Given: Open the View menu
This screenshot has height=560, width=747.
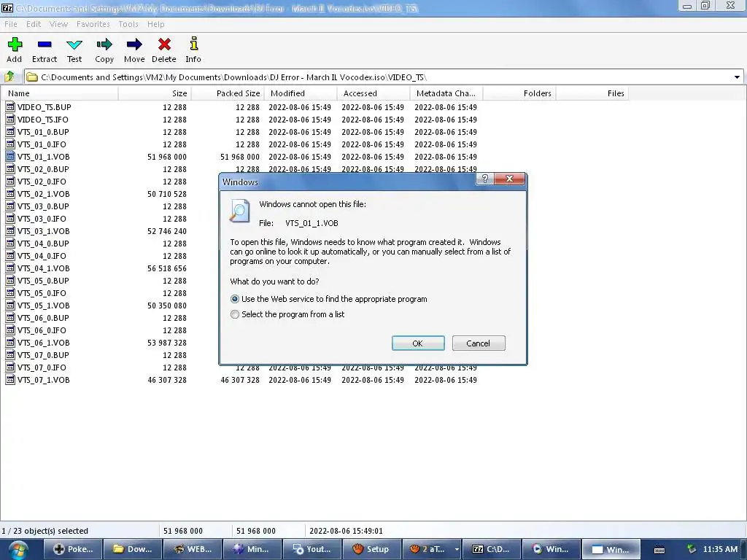Looking at the screenshot, I should pos(58,24).
